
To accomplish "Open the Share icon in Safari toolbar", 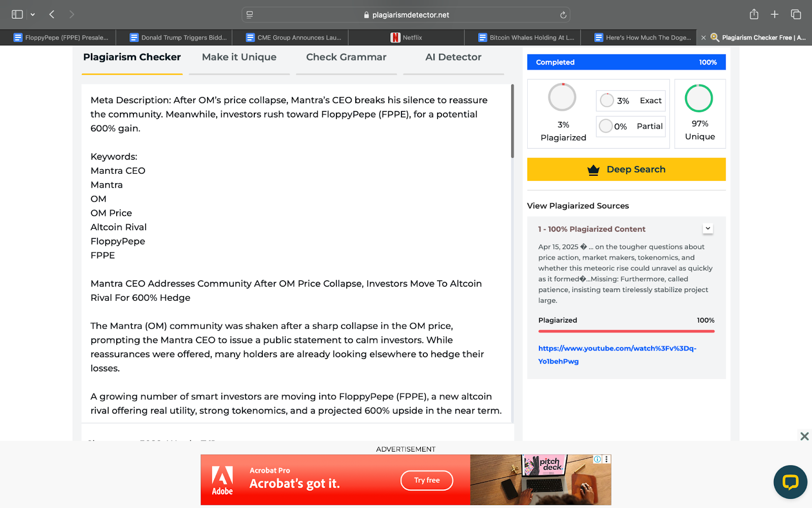I will tap(754, 14).
